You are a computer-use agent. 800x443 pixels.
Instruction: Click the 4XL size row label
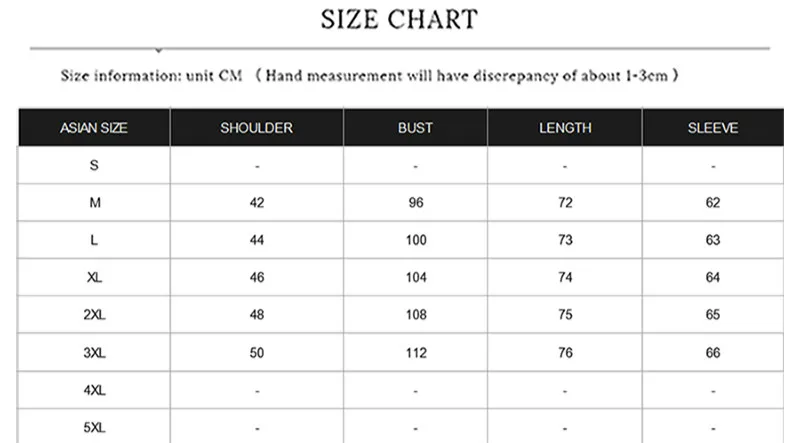pos(94,390)
